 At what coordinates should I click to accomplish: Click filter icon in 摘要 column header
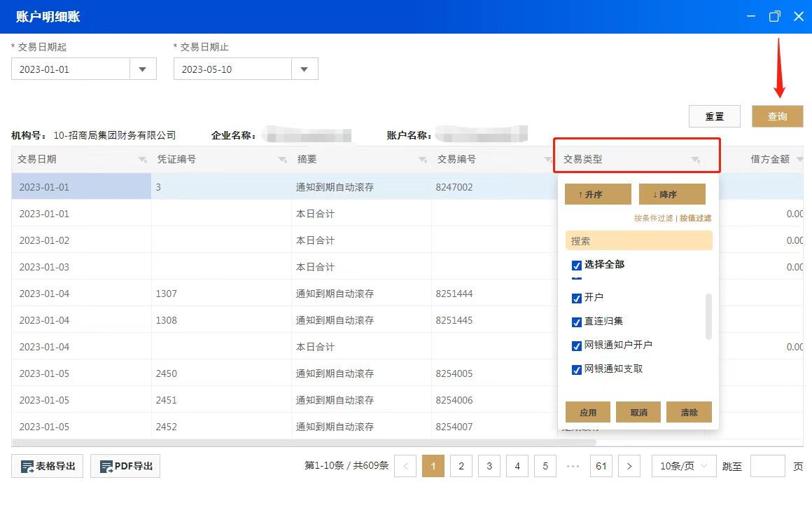(x=422, y=160)
